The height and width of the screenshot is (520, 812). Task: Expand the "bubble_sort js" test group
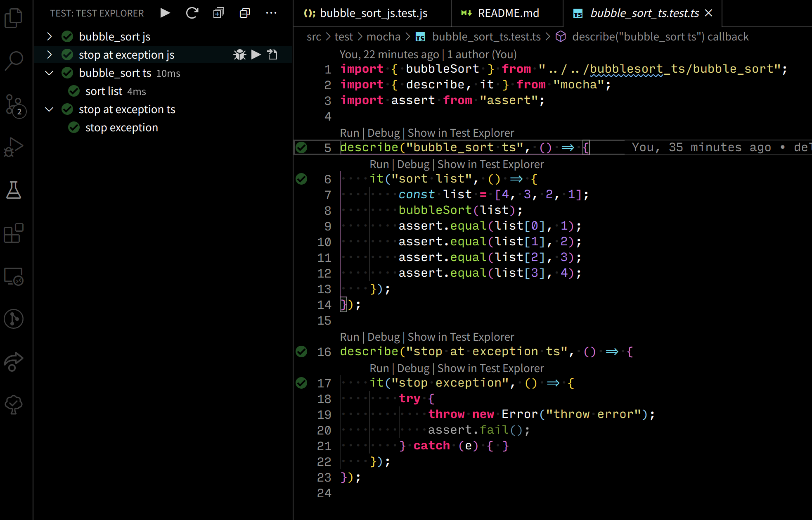tap(49, 36)
